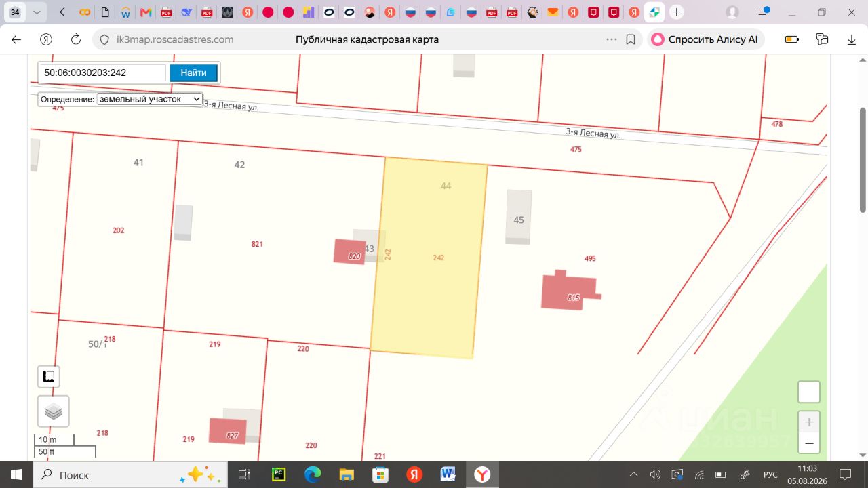Reload the current page
The height and width of the screenshot is (488, 868).
76,39
